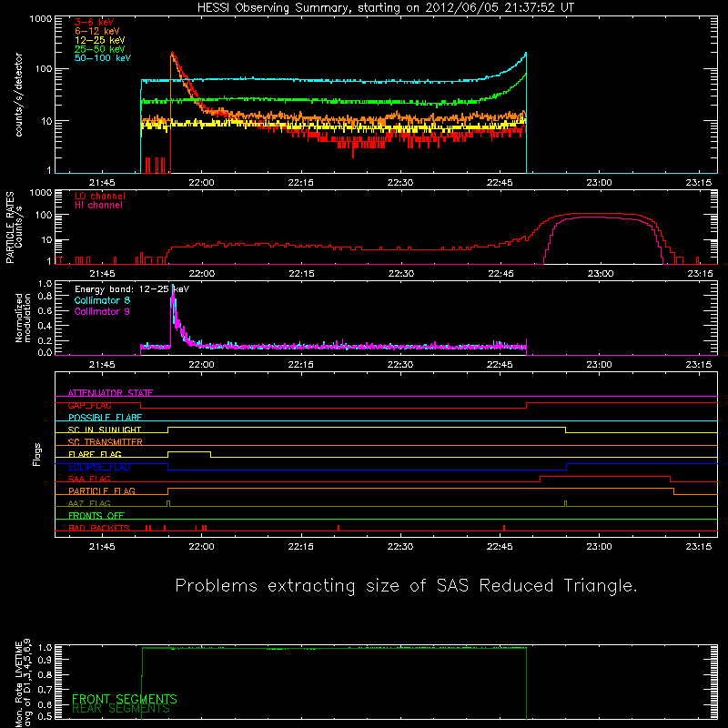
Task: Click the 23:15 tick under the particle rates panel
Action: tap(700, 274)
